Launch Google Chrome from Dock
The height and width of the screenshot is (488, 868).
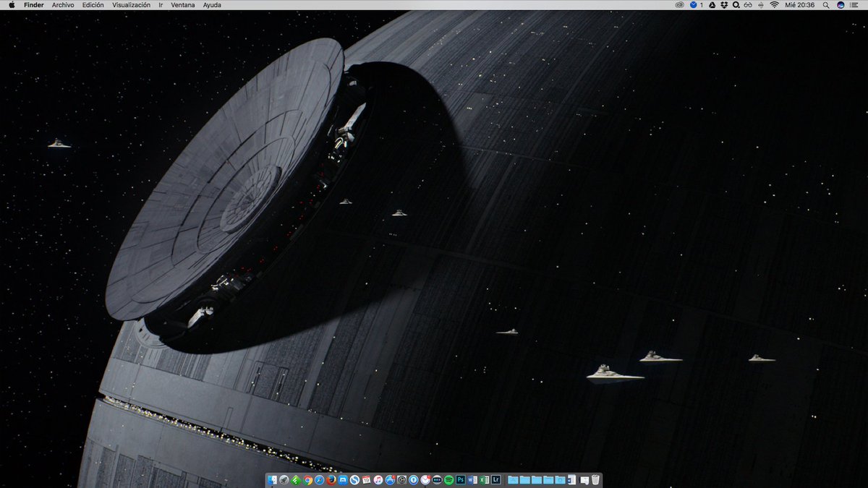(x=308, y=480)
